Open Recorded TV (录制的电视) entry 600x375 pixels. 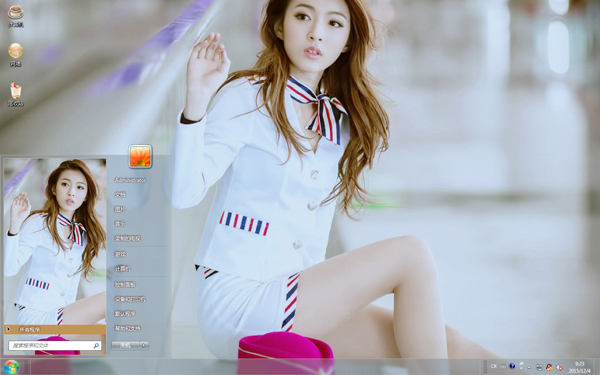(x=127, y=238)
